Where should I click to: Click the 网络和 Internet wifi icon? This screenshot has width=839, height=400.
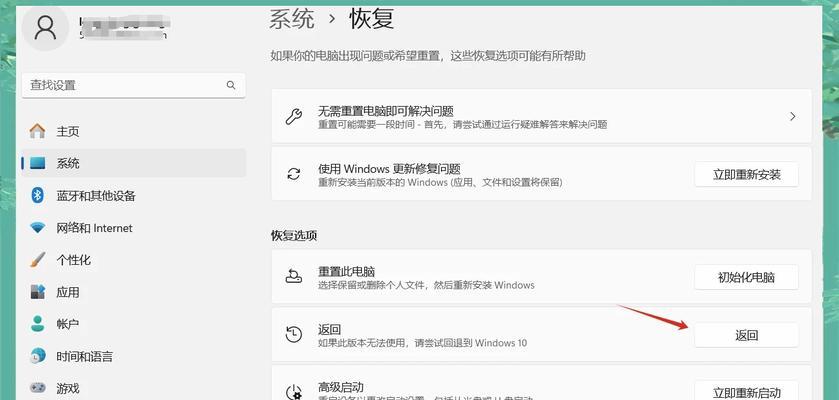(38, 228)
